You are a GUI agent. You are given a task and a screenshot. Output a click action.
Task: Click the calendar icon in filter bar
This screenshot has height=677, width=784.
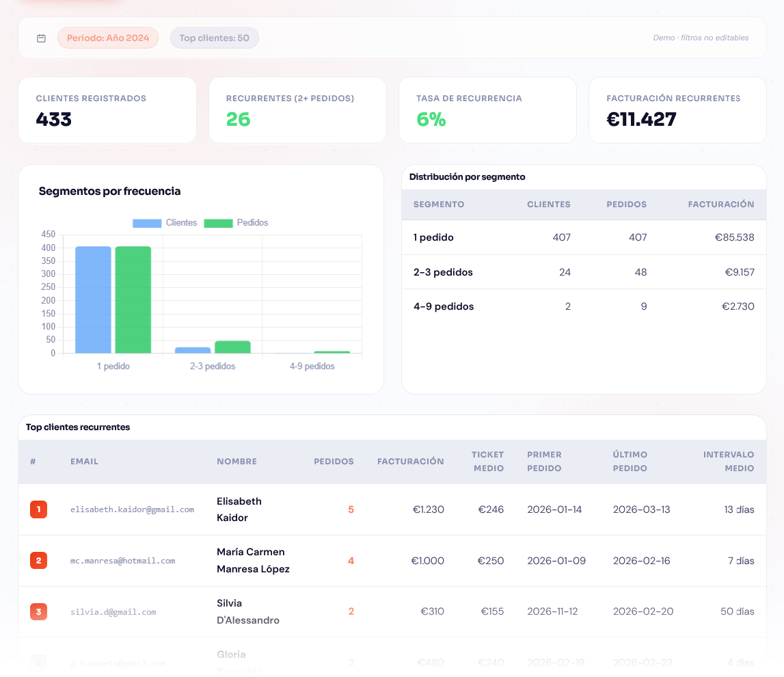pos(41,38)
